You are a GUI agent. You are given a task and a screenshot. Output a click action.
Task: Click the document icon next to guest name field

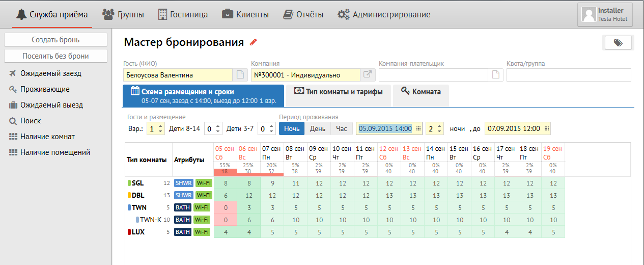tap(239, 75)
